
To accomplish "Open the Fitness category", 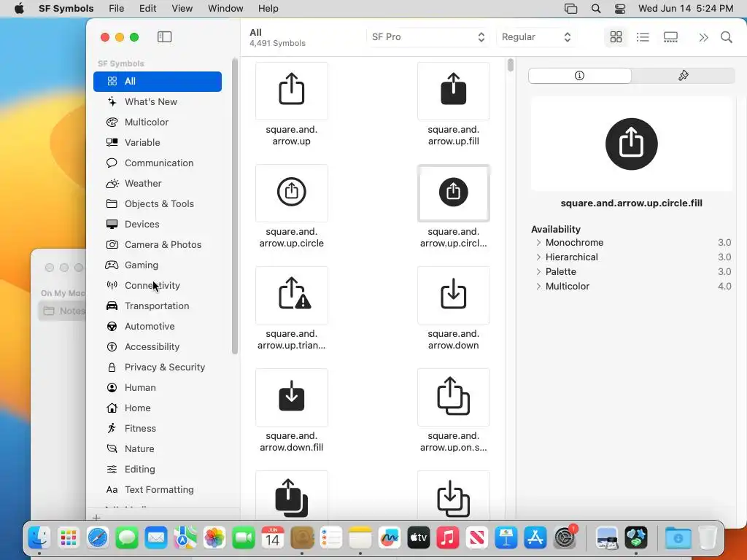I will [x=158, y=429].
